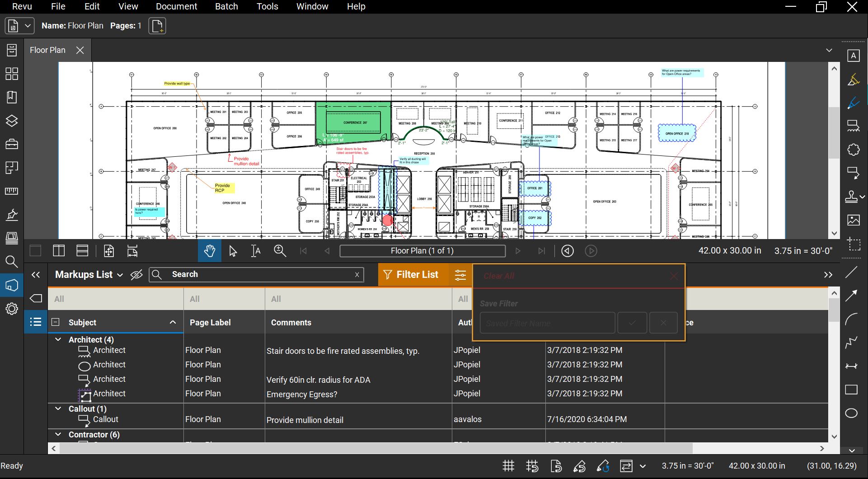Screen dimensions: 868x479
Task: Open the Layers panel
Action: pos(12,121)
